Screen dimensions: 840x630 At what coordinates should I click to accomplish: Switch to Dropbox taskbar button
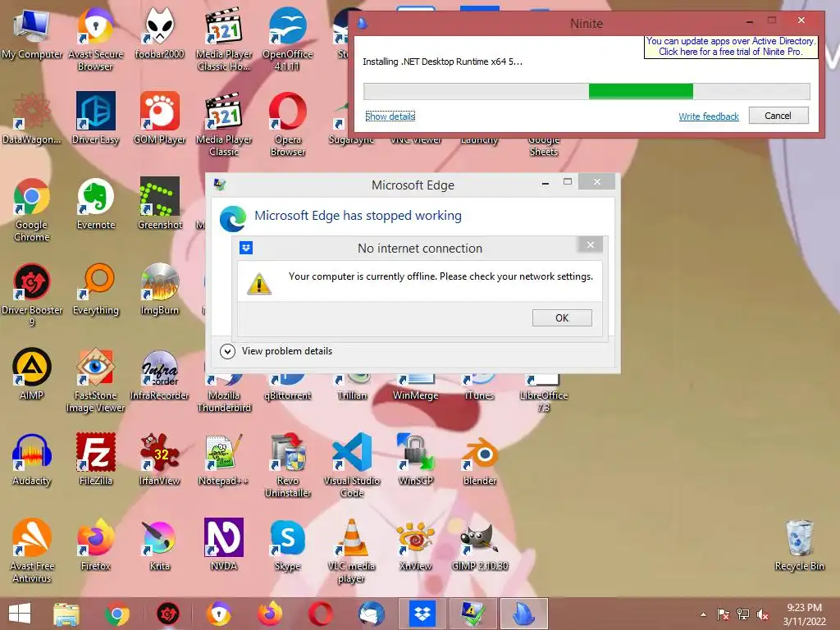422,614
